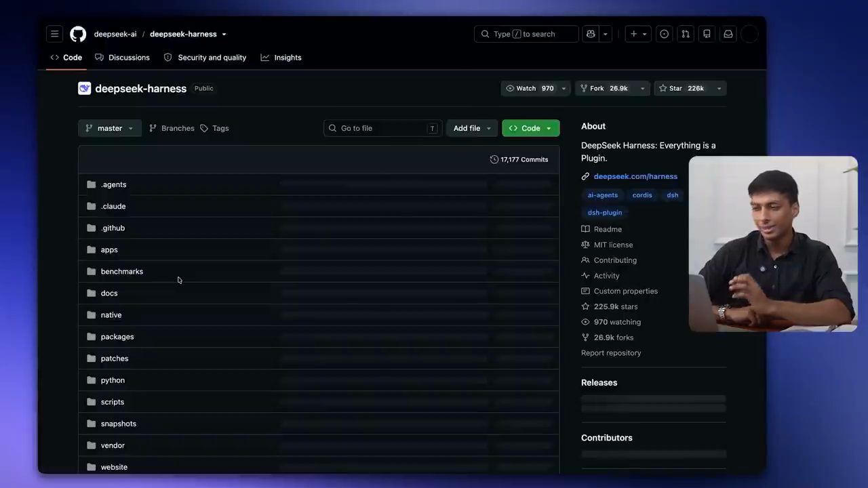Open the dsh-plugin topic tag
This screenshot has height=488, width=868.
tap(605, 212)
